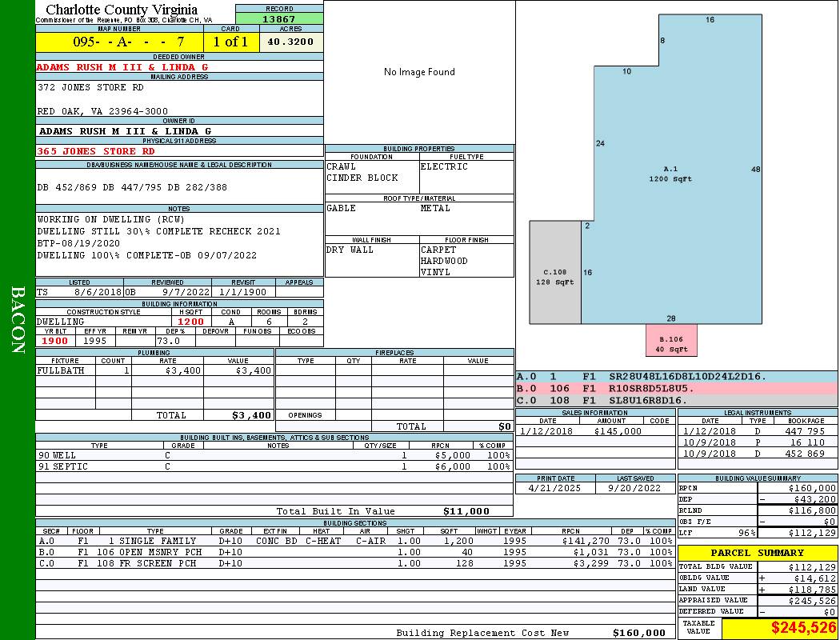Click the 'No Image Found' photo placeholder
The height and width of the screenshot is (640, 840).
[419, 72]
